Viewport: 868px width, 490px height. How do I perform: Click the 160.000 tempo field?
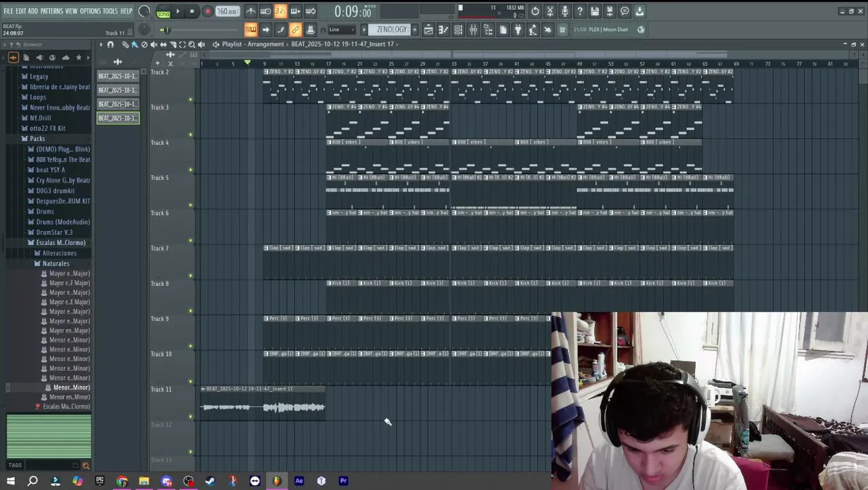tap(227, 12)
